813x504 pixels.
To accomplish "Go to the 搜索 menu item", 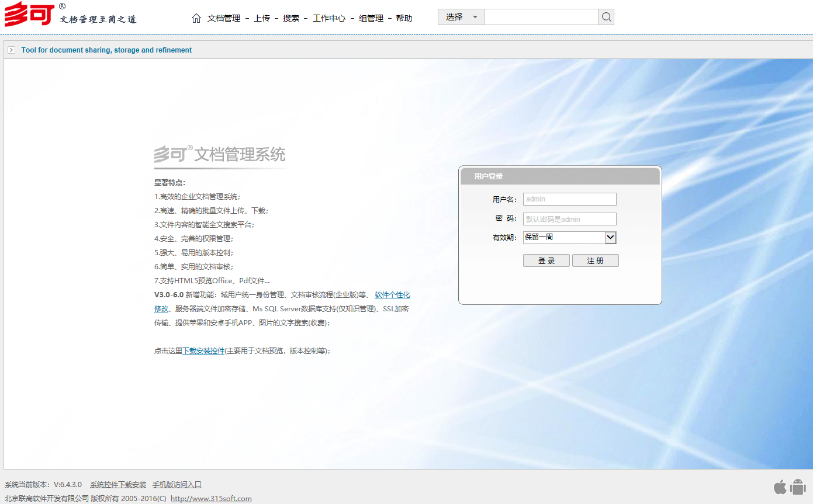I will click(291, 18).
